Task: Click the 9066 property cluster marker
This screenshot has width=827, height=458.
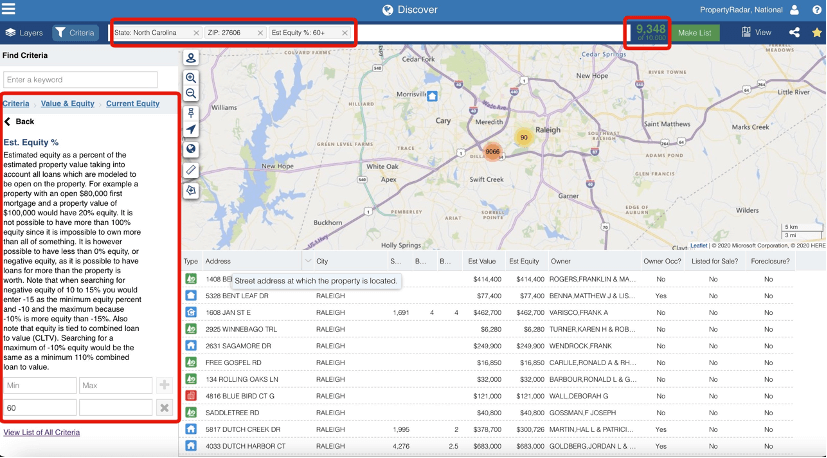Action: 493,151
